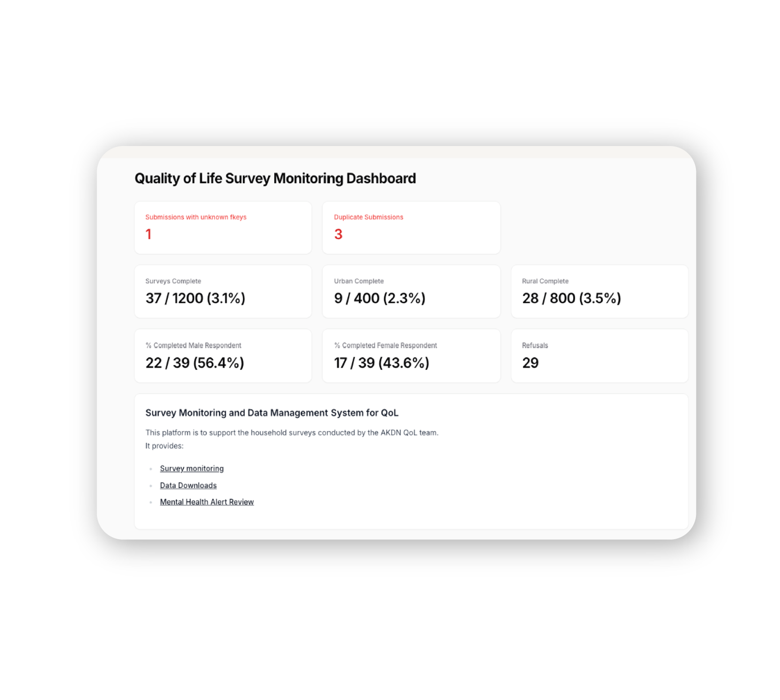Click the red unknown fkeys count of 1

pos(149,234)
